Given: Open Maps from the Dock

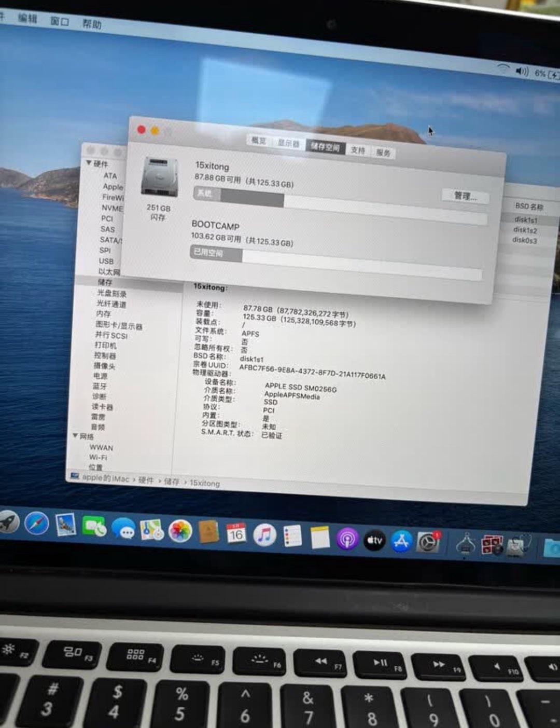Looking at the screenshot, I should (x=152, y=530).
